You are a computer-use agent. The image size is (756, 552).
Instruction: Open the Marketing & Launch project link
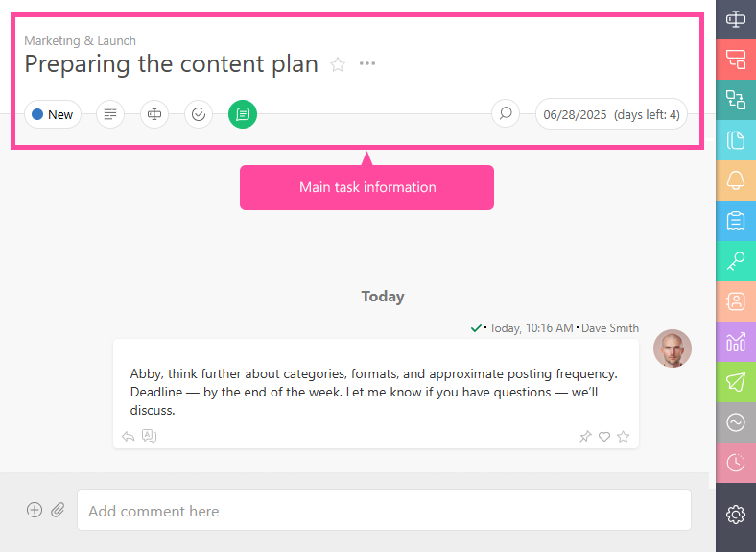click(80, 40)
